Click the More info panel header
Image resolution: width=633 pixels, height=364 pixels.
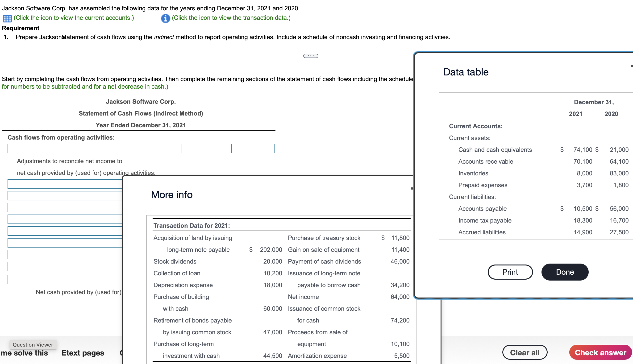coord(171,194)
